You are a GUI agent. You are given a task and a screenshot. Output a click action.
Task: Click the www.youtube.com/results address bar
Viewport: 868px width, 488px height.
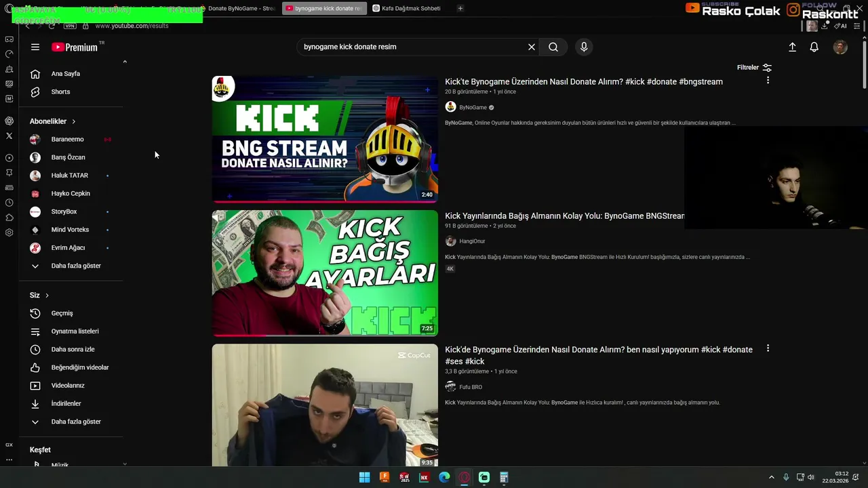[x=132, y=26]
